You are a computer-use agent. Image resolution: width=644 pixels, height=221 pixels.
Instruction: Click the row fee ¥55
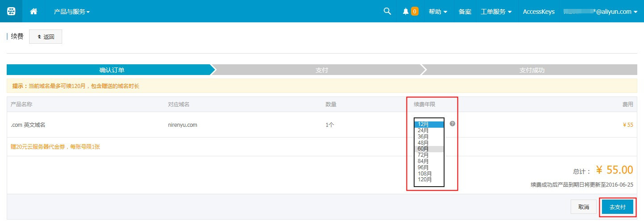click(628, 125)
